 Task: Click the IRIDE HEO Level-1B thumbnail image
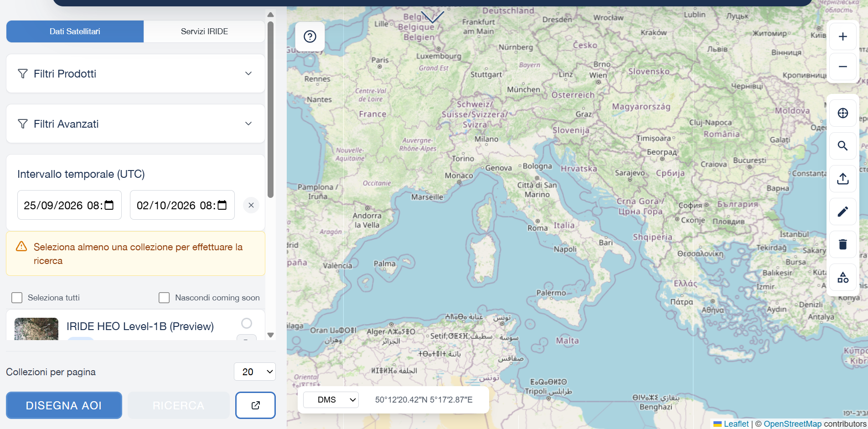[36, 329]
